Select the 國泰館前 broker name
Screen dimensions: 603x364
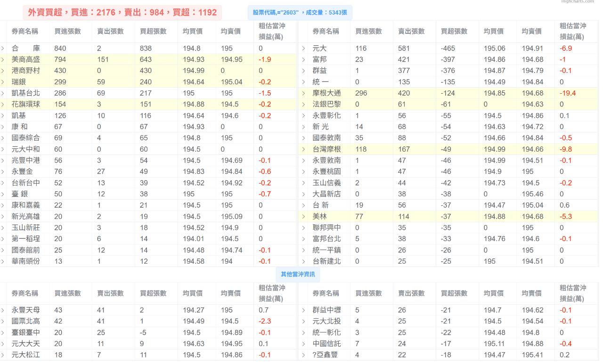pos(25,251)
